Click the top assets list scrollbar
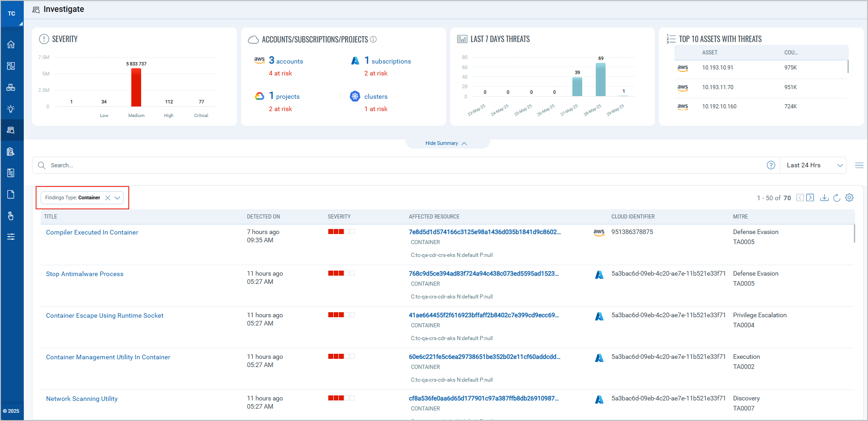This screenshot has height=421, width=868. tap(848, 66)
